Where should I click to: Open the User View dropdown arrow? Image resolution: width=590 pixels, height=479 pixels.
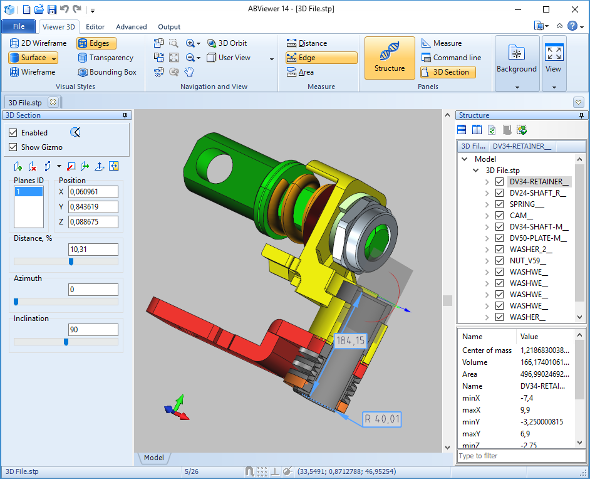[272, 59]
